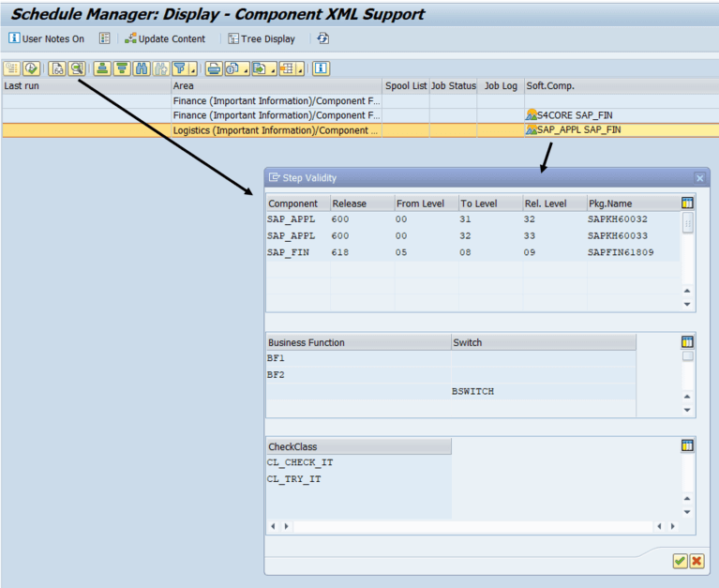
Task: Click the Export icon with green arrow
Action: 260,68
